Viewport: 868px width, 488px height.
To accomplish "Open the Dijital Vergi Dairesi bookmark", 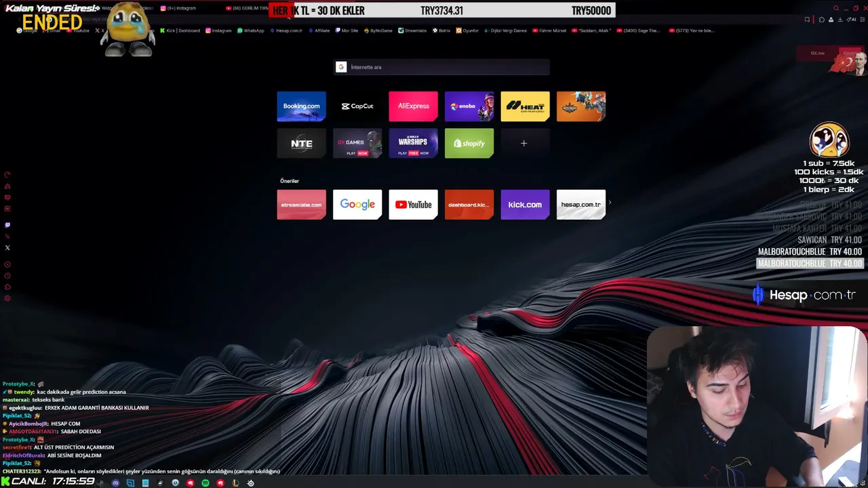I will (506, 30).
